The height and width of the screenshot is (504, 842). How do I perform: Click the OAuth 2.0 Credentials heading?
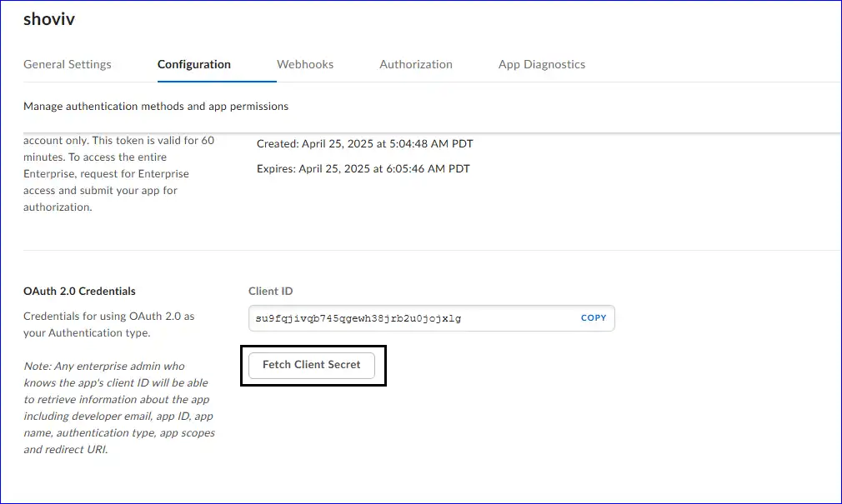(79, 292)
